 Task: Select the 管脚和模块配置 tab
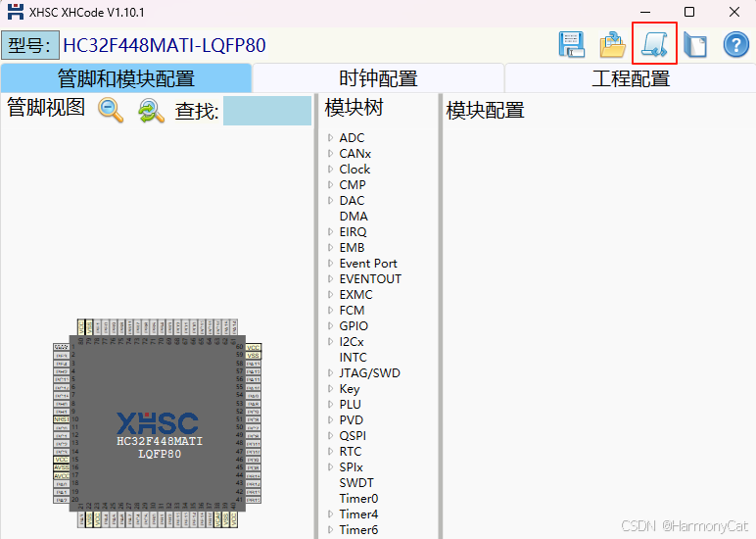tap(126, 78)
